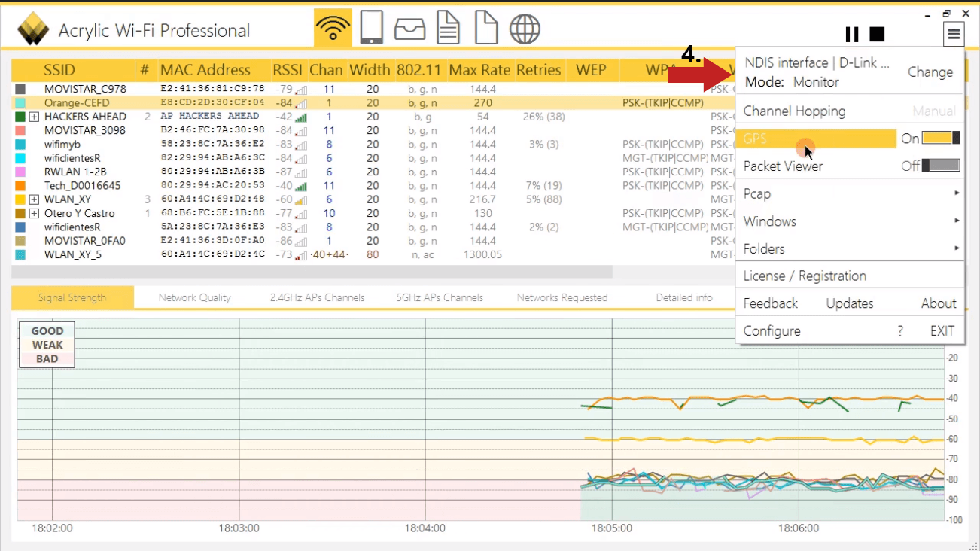Click the WLAN_XY yellow signal bars icon
980x551 pixels.
(301, 199)
